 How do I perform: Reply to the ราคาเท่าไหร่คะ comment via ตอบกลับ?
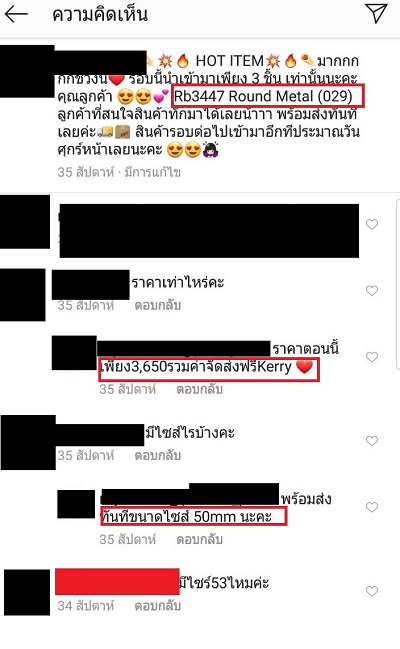click(x=158, y=305)
